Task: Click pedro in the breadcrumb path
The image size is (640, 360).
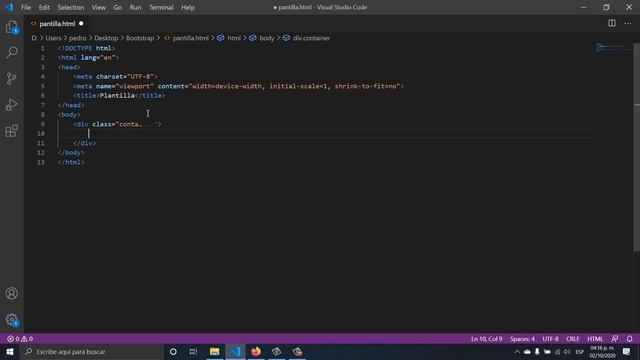Action: [78, 38]
